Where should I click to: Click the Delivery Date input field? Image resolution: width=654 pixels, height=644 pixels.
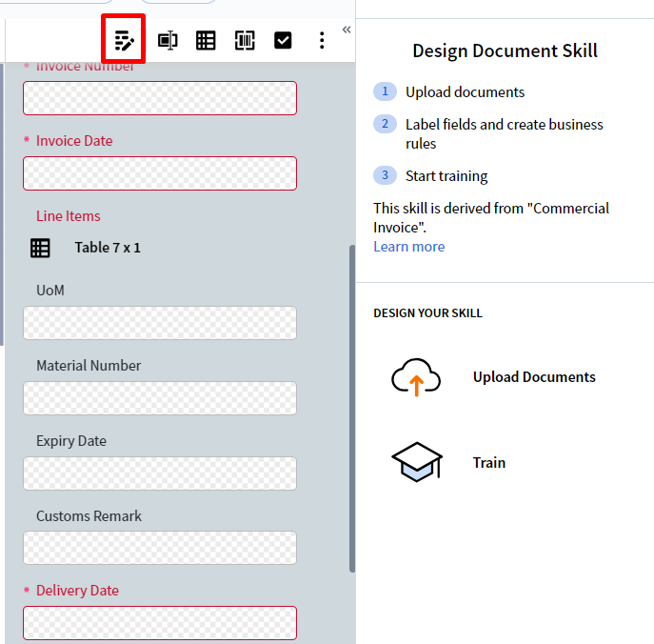[160, 623]
